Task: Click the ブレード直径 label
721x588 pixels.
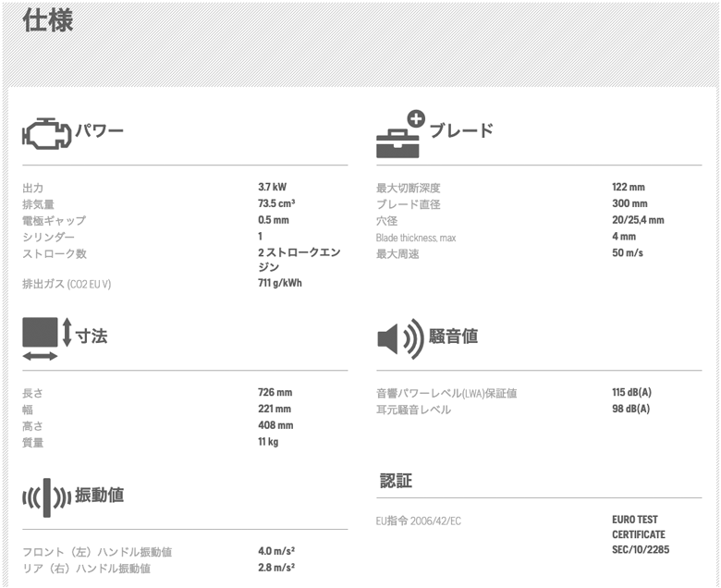Action: tap(409, 204)
